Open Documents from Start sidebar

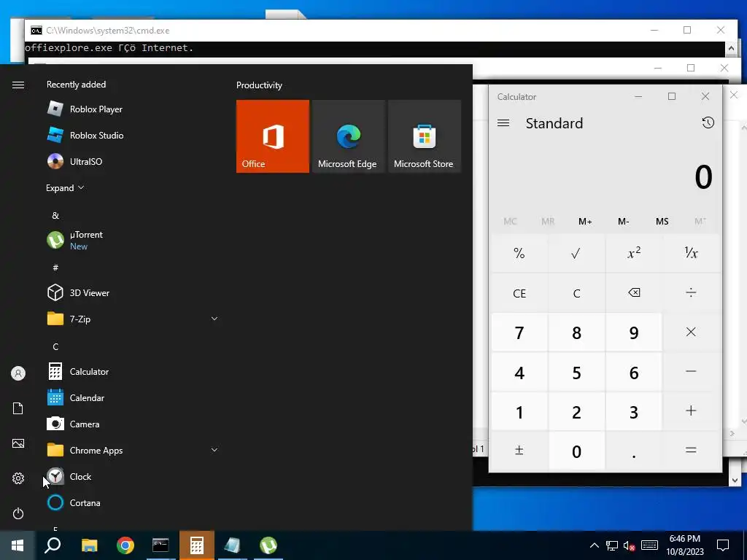pos(18,408)
